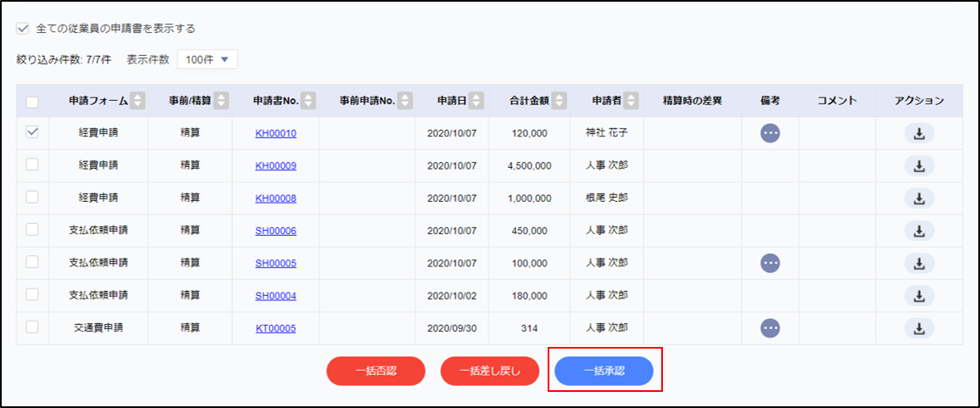
Task: Check the SH00005 row checkbox
Action: 32,262
